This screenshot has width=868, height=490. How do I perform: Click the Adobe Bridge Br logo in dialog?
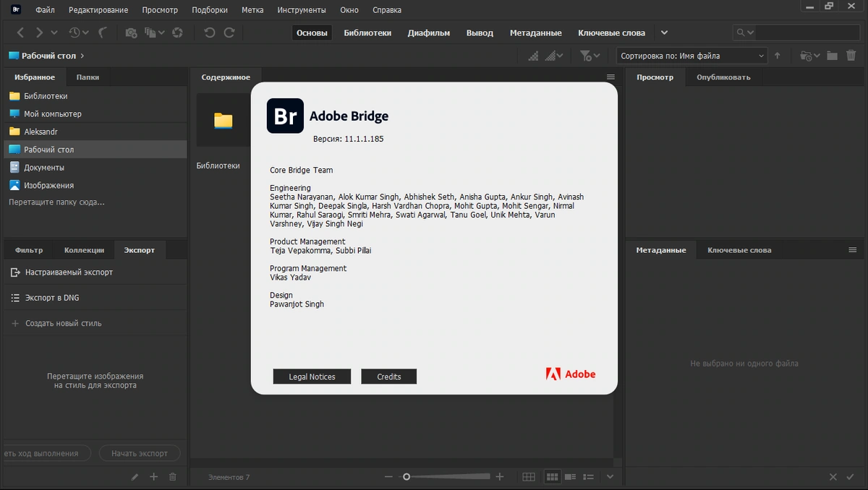click(x=285, y=116)
